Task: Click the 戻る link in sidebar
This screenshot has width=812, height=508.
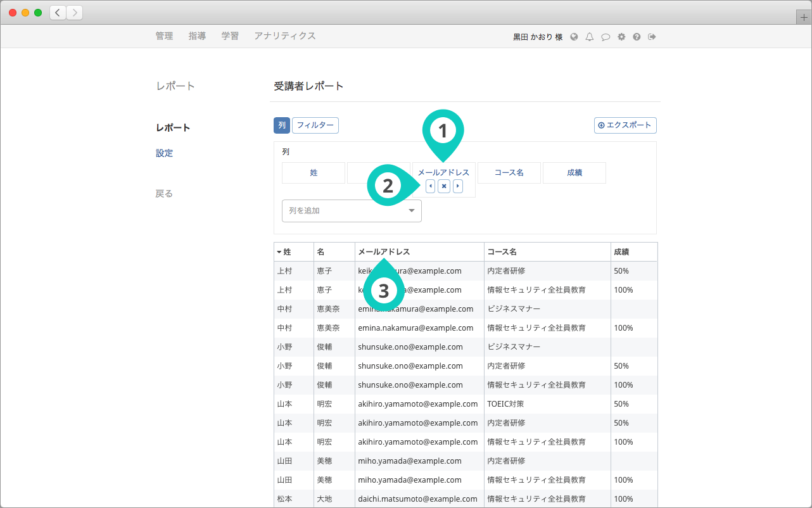Action: click(164, 194)
